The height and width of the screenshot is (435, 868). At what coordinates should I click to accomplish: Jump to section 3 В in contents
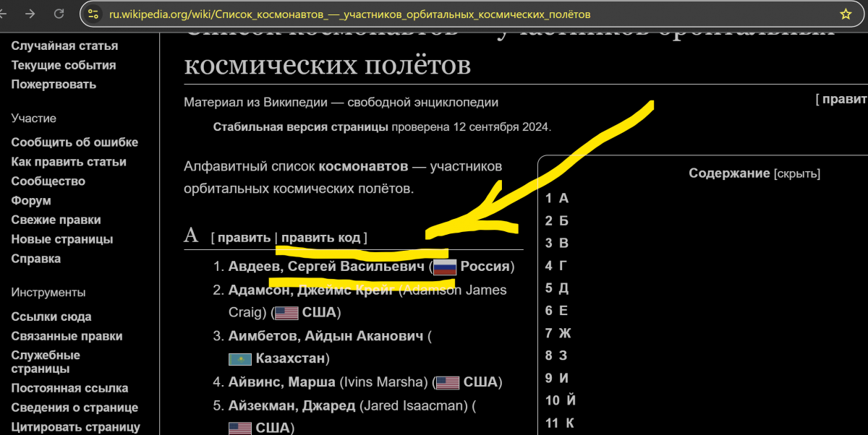(x=557, y=243)
